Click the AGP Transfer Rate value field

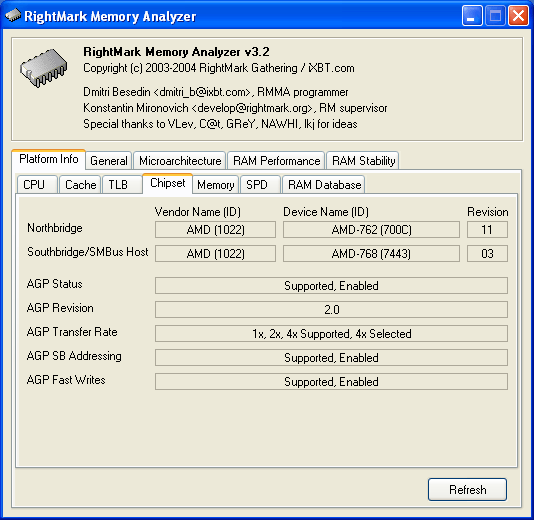(x=331, y=334)
